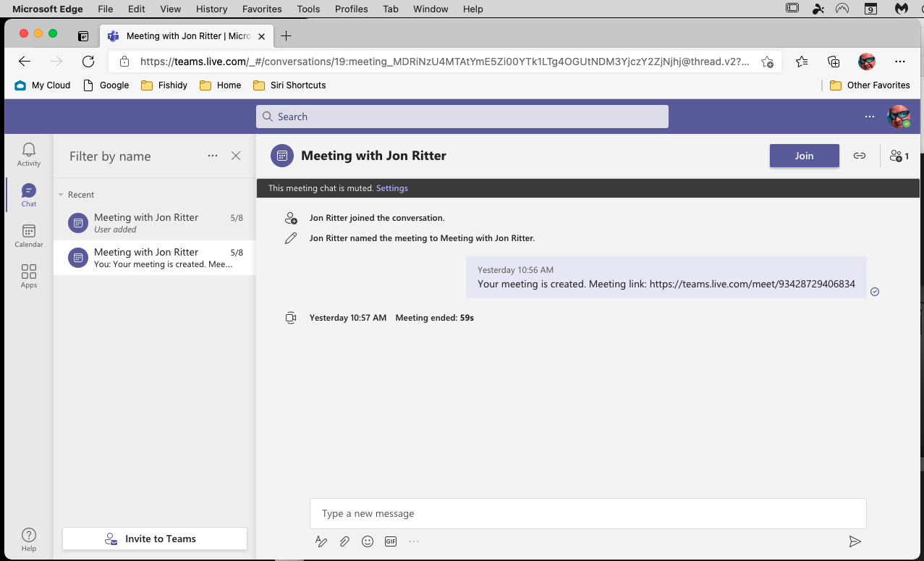Show more messaging options ellipsis
Viewport: 924px width, 561px height.
414,541
